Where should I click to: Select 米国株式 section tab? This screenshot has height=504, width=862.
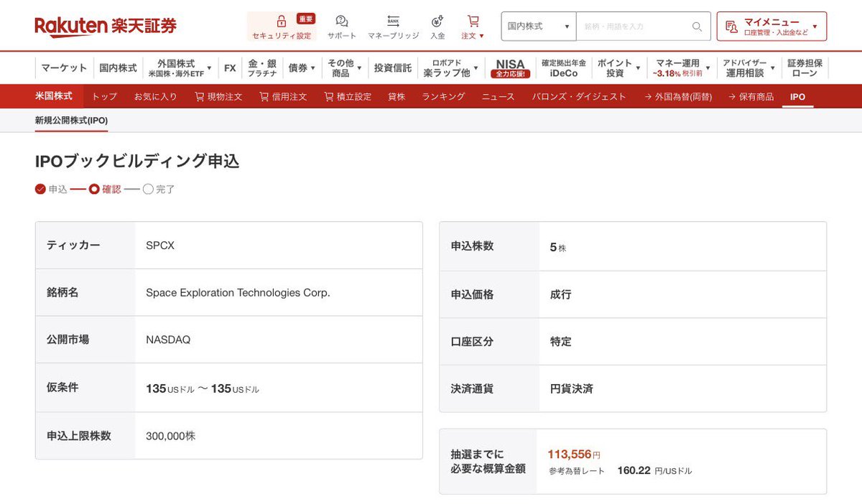(54, 96)
